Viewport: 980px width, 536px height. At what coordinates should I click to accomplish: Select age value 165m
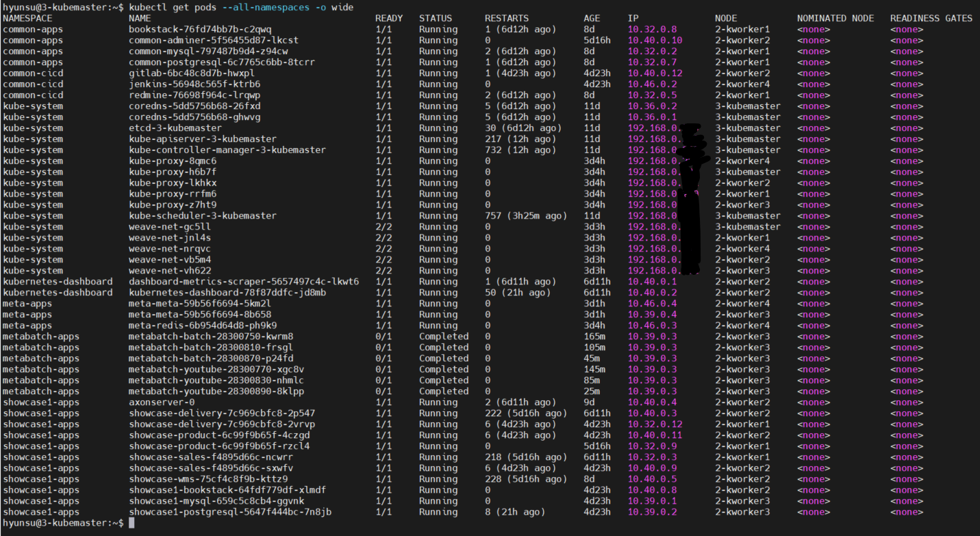594,337
